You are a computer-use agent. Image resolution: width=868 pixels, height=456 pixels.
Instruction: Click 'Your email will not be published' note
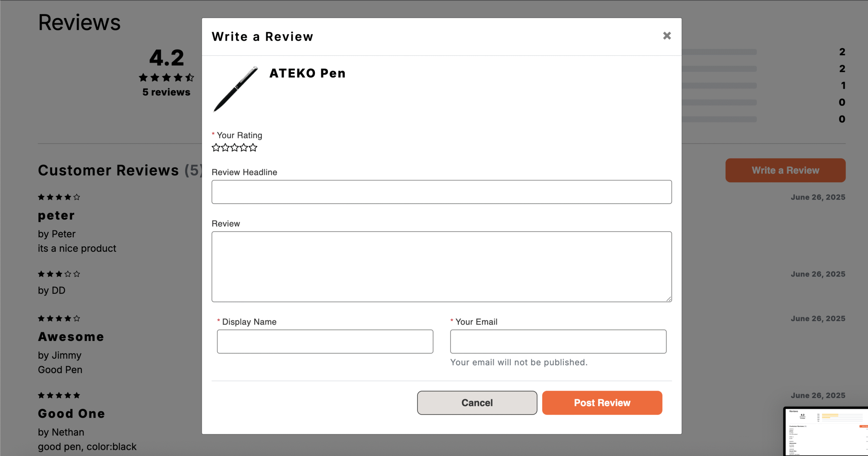pos(519,362)
